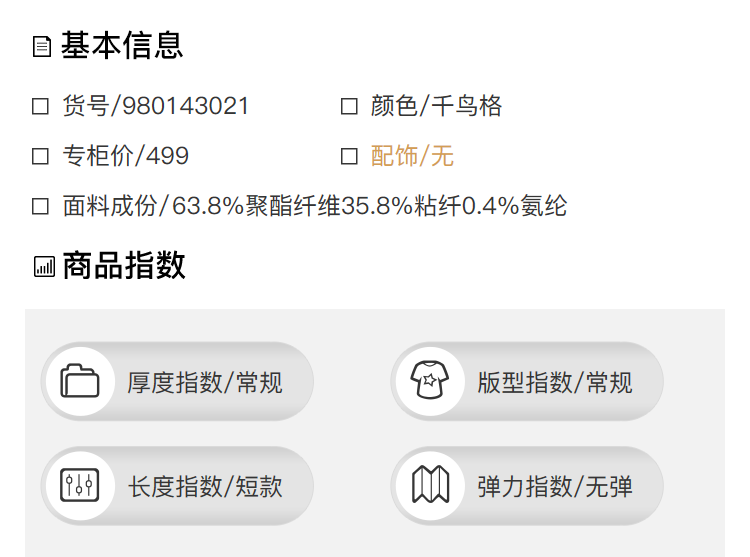Click the fabric composition 面料成份 text line

[x=314, y=207]
